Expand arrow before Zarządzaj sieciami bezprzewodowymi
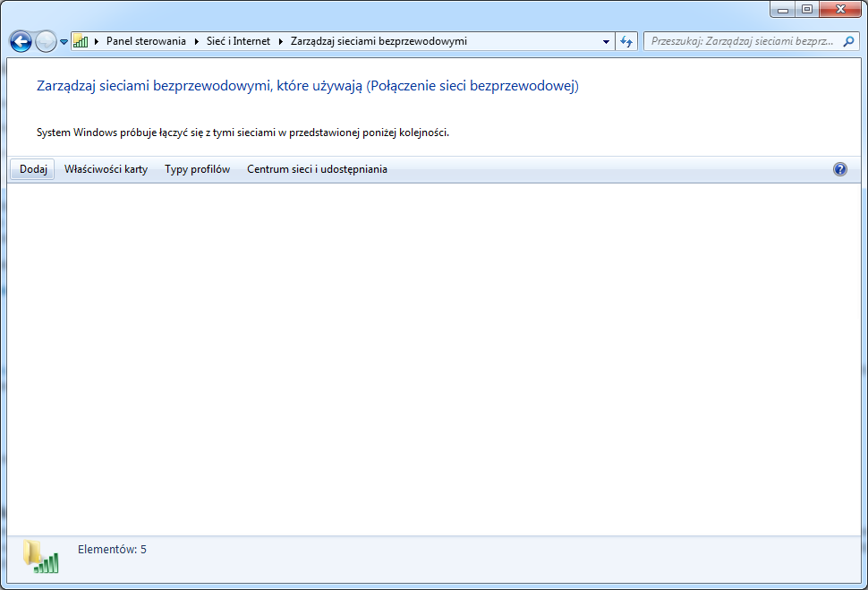This screenshot has width=868, height=590. (281, 41)
